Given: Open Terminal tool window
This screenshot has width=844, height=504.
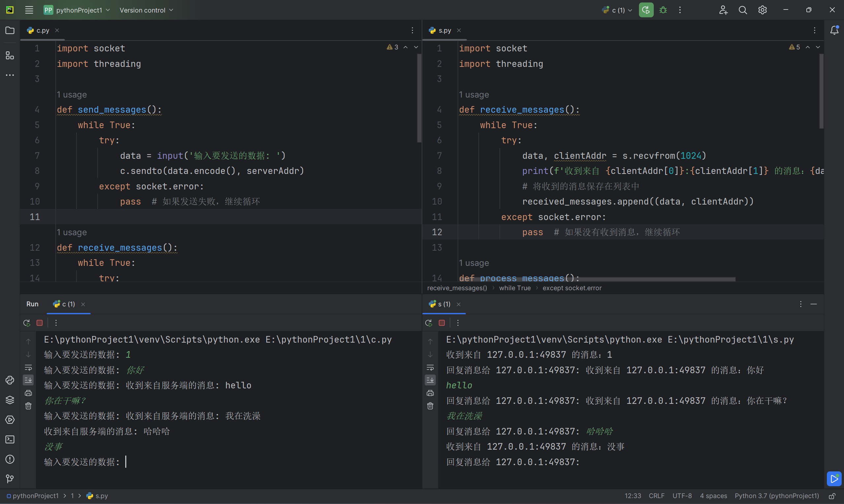Looking at the screenshot, I should click(x=10, y=439).
